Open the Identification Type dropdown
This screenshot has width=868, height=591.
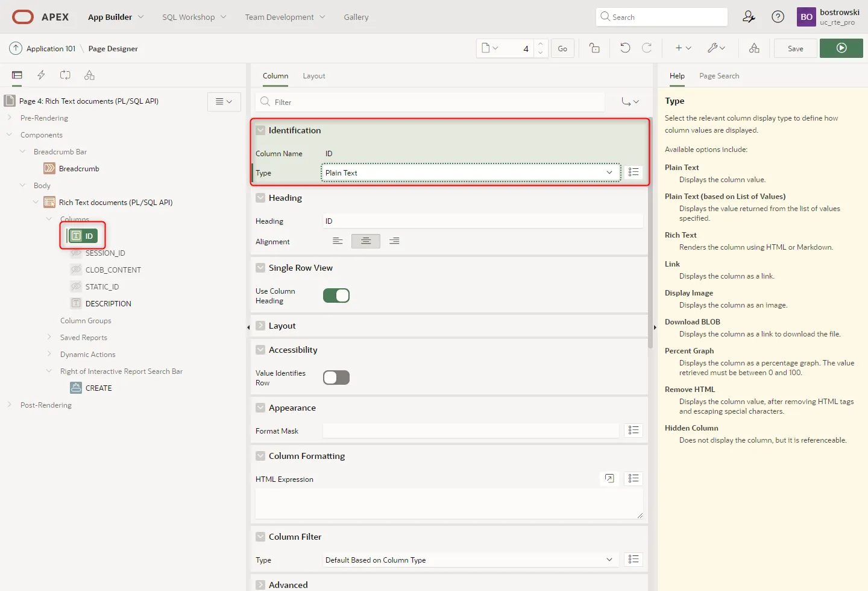click(470, 173)
